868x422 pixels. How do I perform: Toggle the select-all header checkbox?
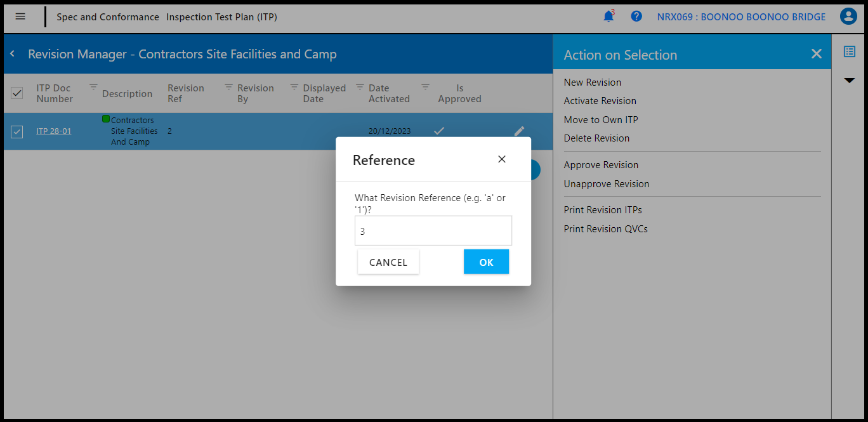coord(17,93)
